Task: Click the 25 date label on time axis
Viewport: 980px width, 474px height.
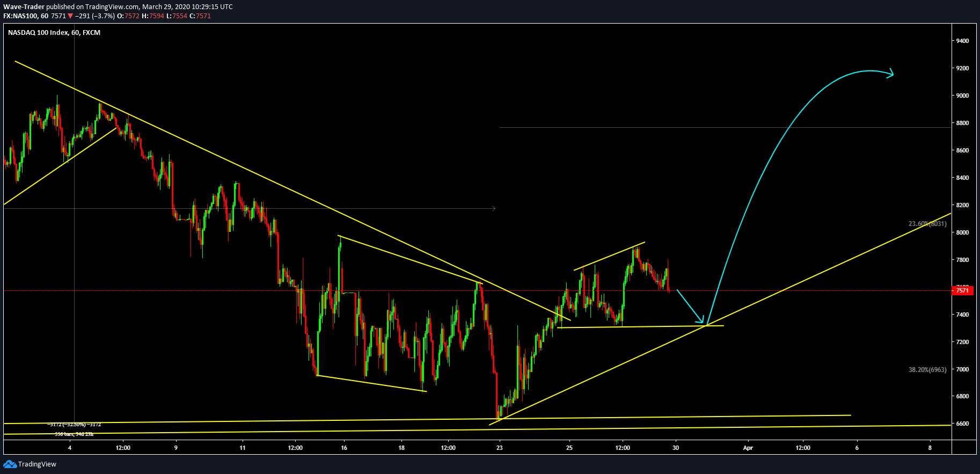Action: (x=569, y=448)
